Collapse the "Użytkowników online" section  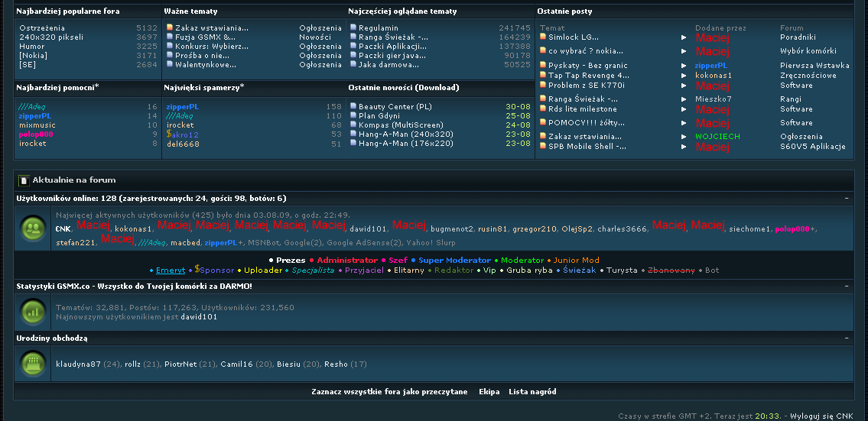(847, 198)
